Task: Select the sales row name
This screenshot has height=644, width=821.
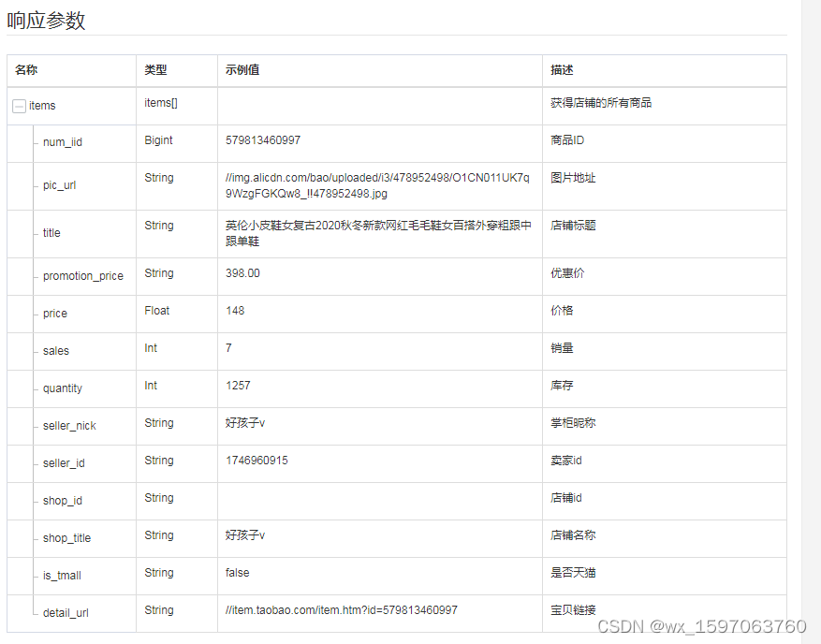Action: [55, 351]
